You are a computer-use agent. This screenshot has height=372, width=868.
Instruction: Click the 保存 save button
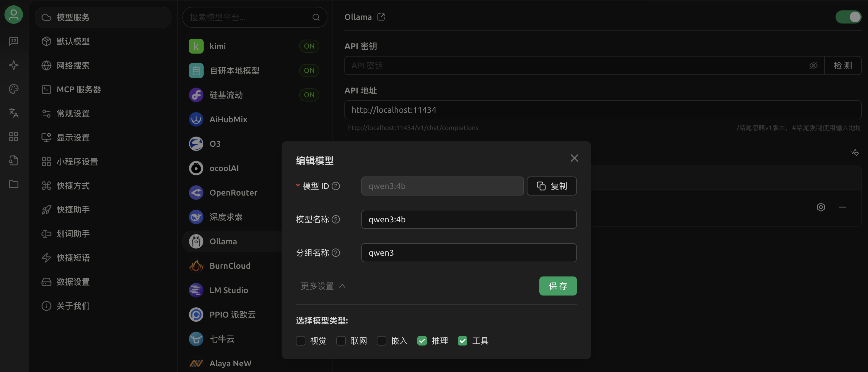(557, 286)
